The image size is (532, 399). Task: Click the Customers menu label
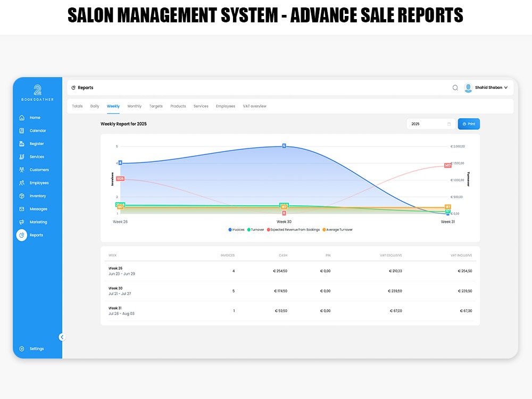[x=39, y=170]
